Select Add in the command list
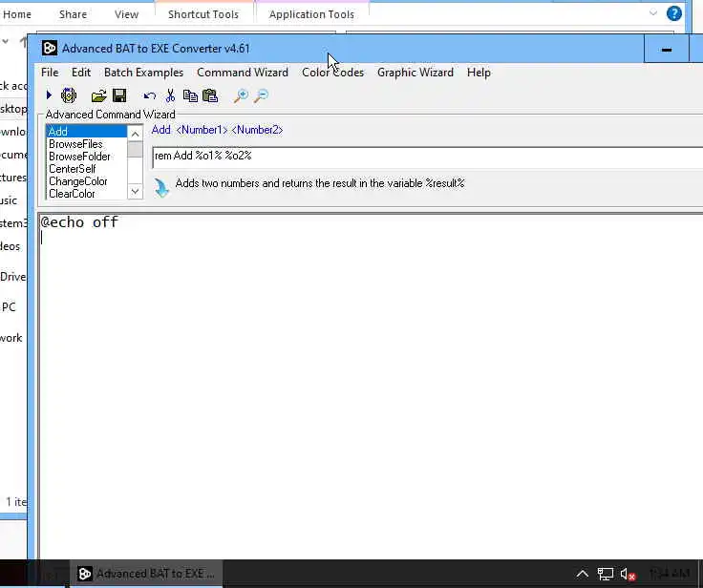This screenshot has height=588, width=703. click(86, 132)
